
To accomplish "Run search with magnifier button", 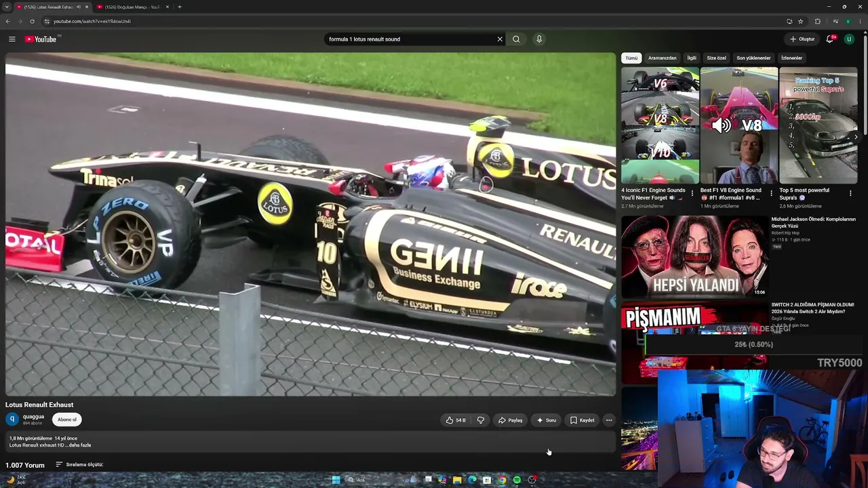I will [x=516, y=39].
